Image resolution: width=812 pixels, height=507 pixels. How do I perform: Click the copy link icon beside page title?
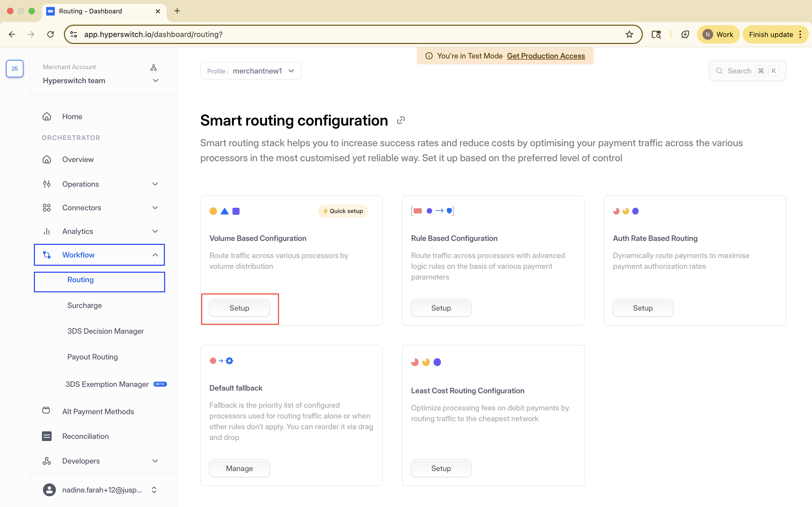pyautogui.click(x=401, y=120)
